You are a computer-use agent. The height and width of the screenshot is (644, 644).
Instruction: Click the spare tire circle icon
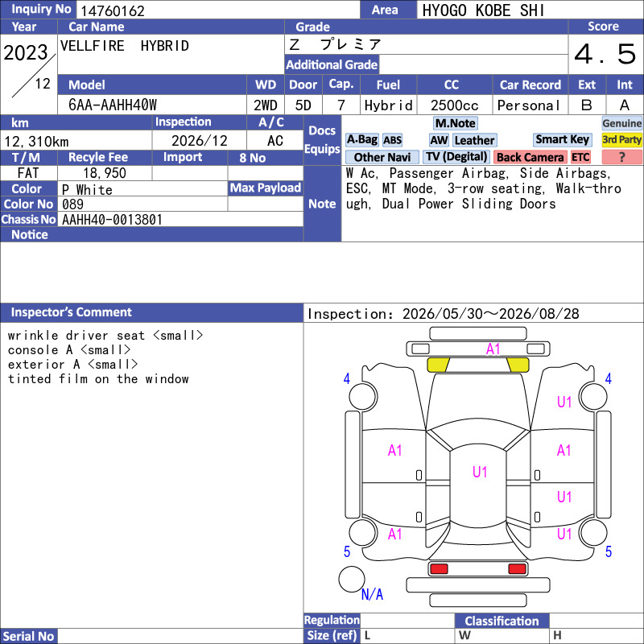point(352,579)
